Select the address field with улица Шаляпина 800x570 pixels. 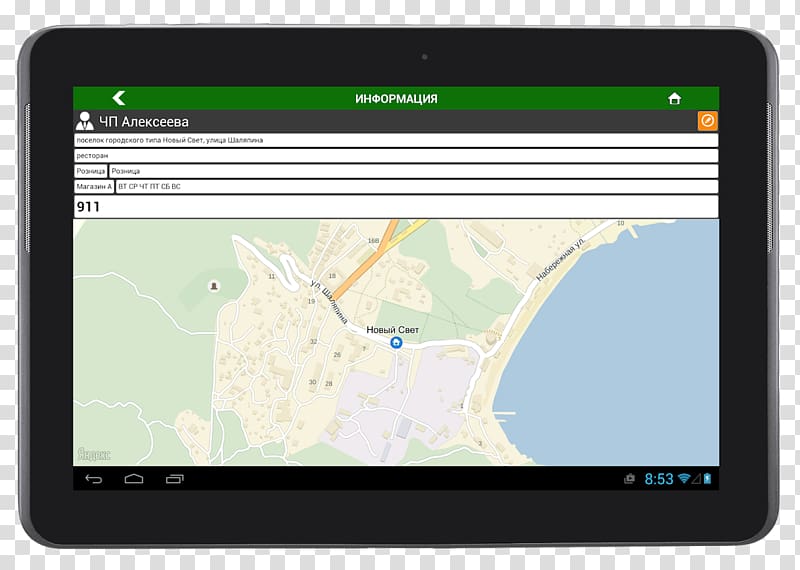(x=396, y=140)
